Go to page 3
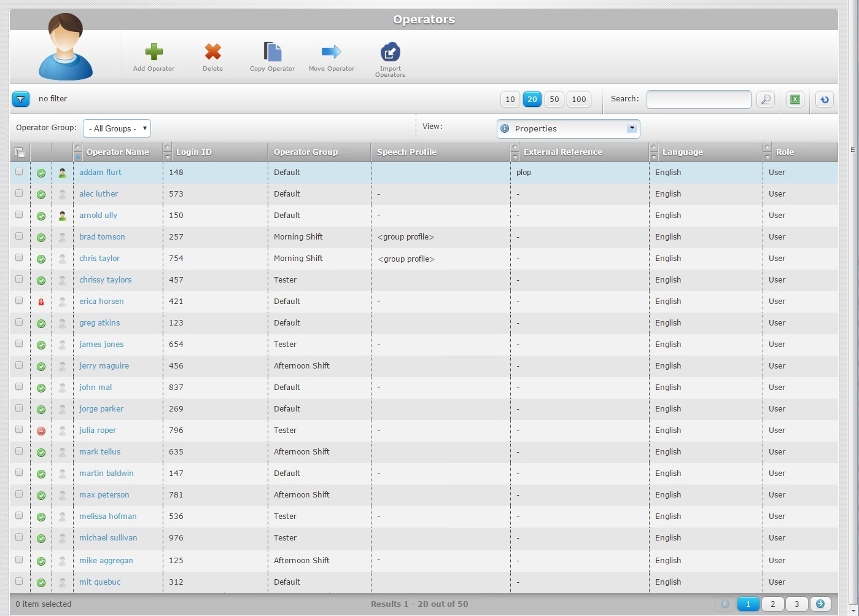This screenshot has height=616, width=859. click(x=797, y=604)
